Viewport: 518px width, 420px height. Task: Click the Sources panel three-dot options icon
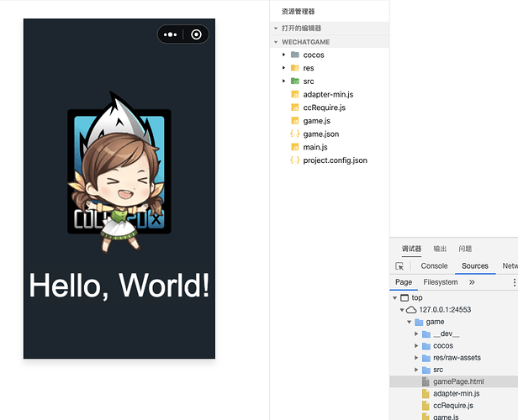coord(514,282)
